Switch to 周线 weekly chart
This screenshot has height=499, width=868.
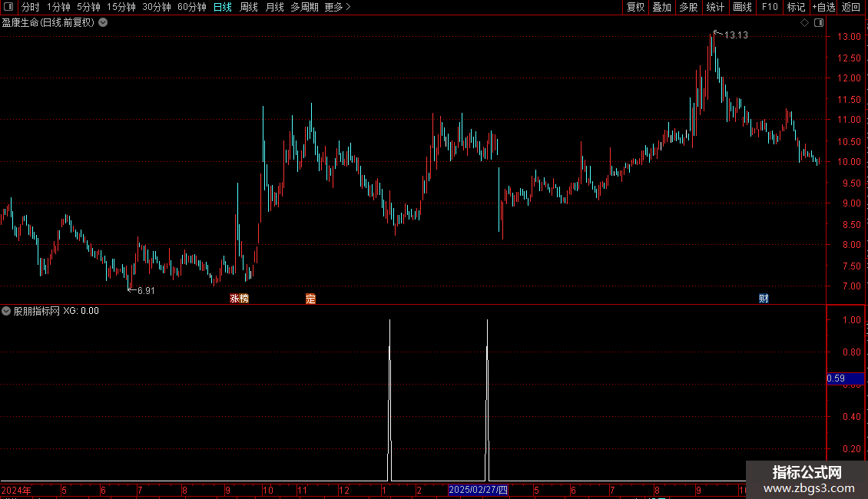coord(249,7)
